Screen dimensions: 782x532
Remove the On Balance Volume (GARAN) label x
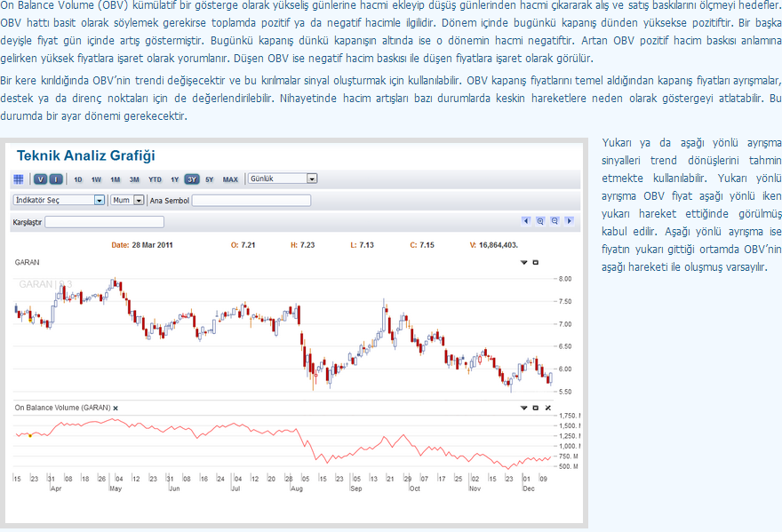point(116,409)
